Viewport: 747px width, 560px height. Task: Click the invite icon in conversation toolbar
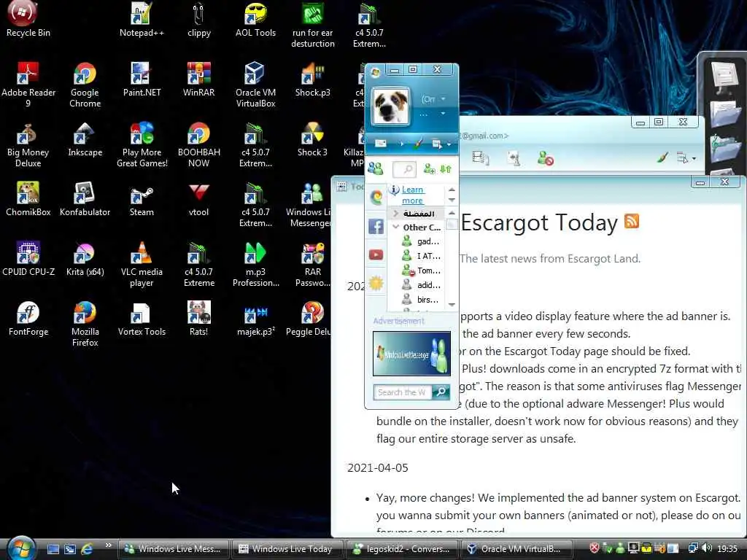[x=514, y=158]
